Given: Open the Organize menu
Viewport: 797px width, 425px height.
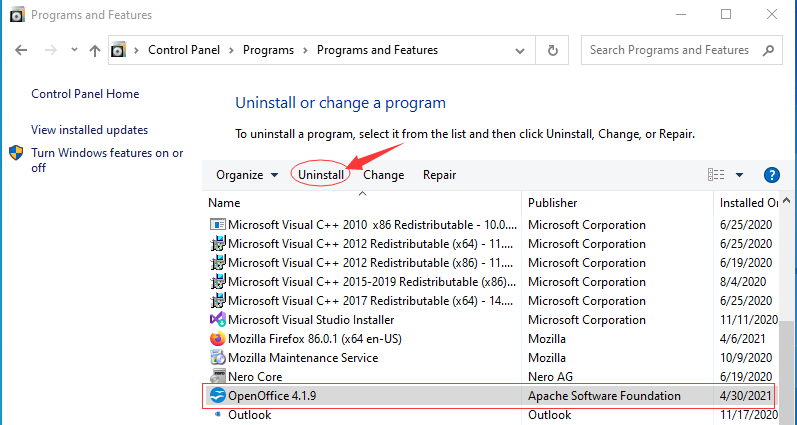Looking at the screenshot, I should tap(247, 175).
